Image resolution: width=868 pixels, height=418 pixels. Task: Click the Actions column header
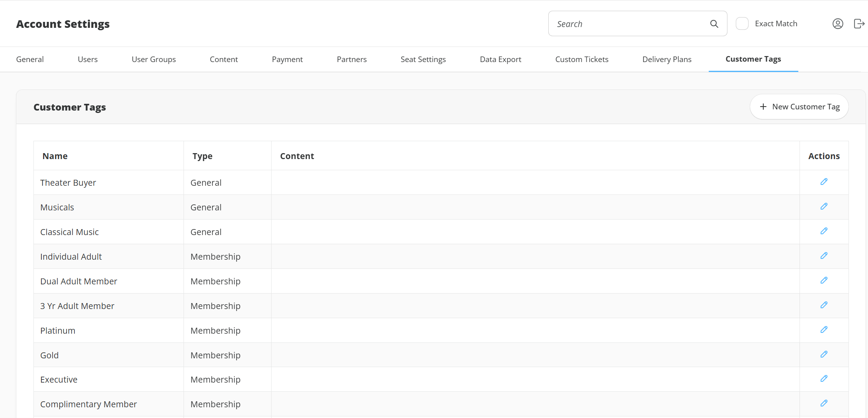coord(824,156)
